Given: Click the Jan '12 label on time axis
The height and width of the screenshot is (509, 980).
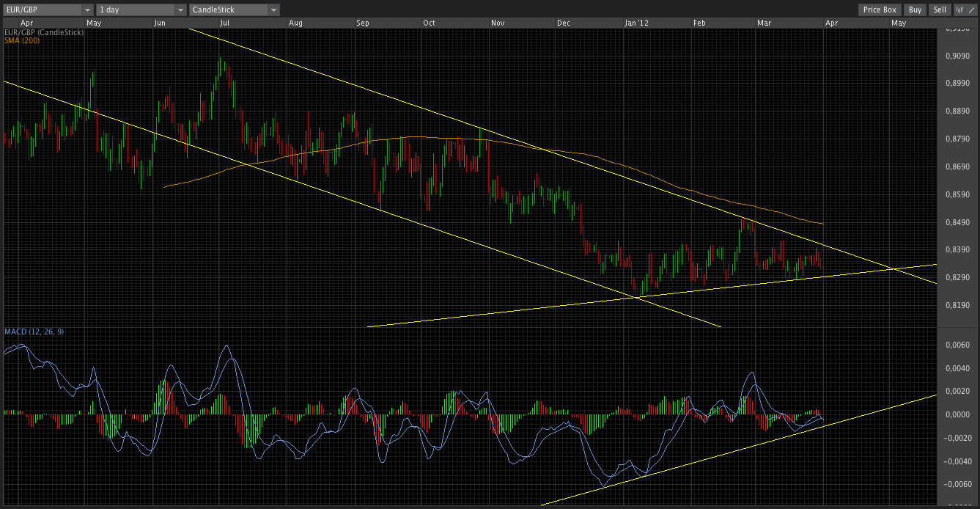Looking at the screenshot, I should click(x=636, y=23).
